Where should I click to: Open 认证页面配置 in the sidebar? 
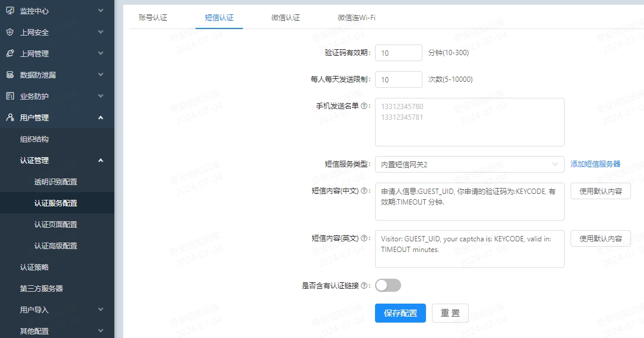click(56, 224)
